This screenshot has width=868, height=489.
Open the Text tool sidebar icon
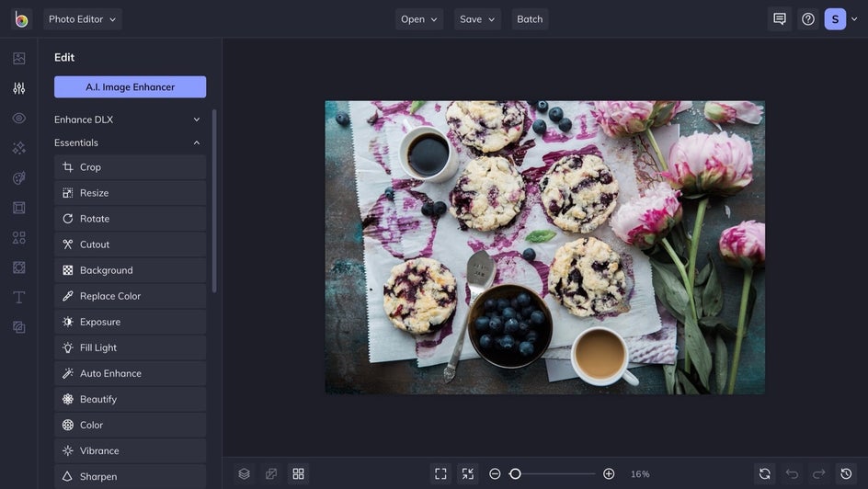[x=18, y=297]
